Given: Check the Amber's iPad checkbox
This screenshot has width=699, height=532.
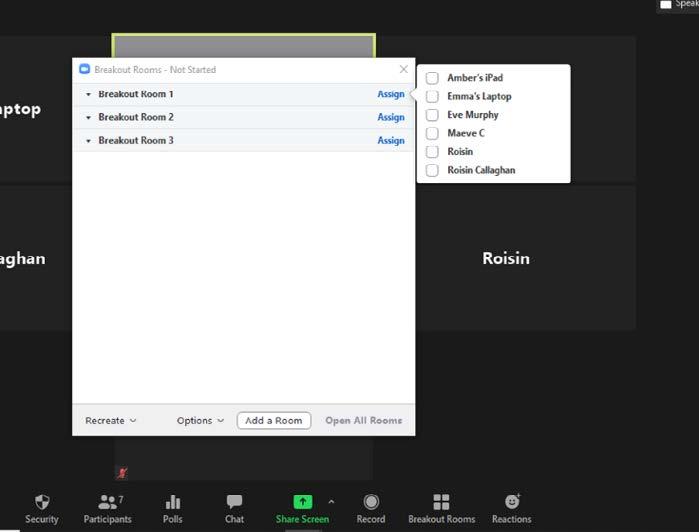Looking at the screenshot, I should point(432,78).
